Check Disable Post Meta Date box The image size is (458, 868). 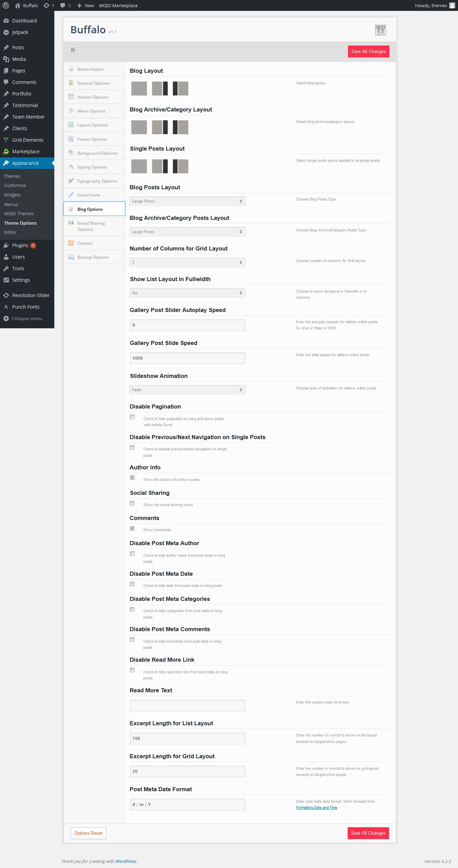tap(132, 584)
